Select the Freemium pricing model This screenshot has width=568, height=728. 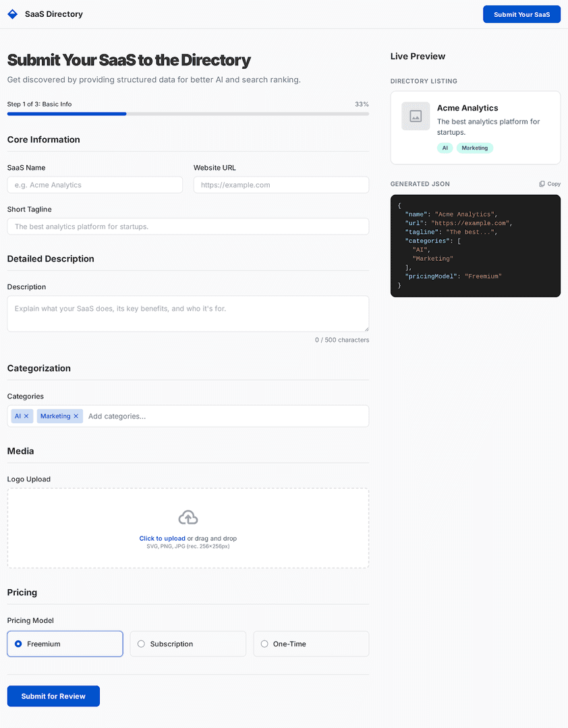click(x=19, y=644)
